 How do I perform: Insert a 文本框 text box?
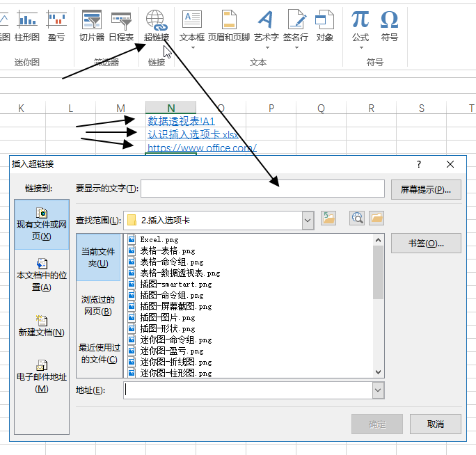click(191, 25)
